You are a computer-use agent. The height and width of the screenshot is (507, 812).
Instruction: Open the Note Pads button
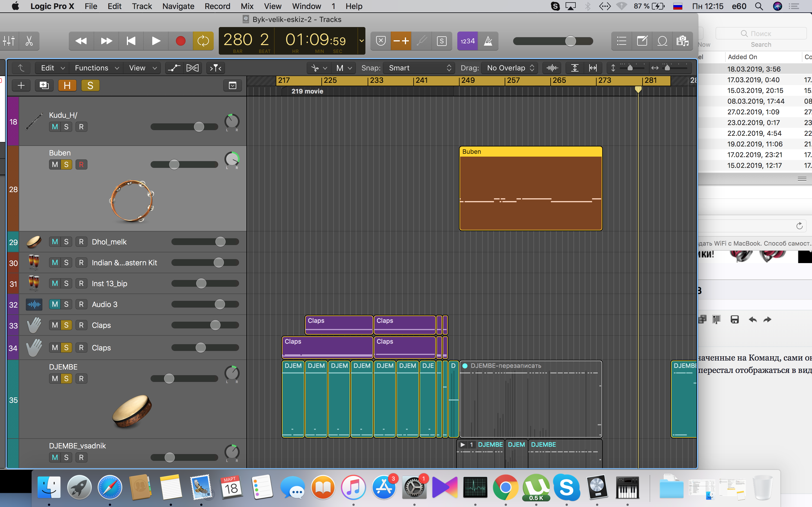pos(642,41)
